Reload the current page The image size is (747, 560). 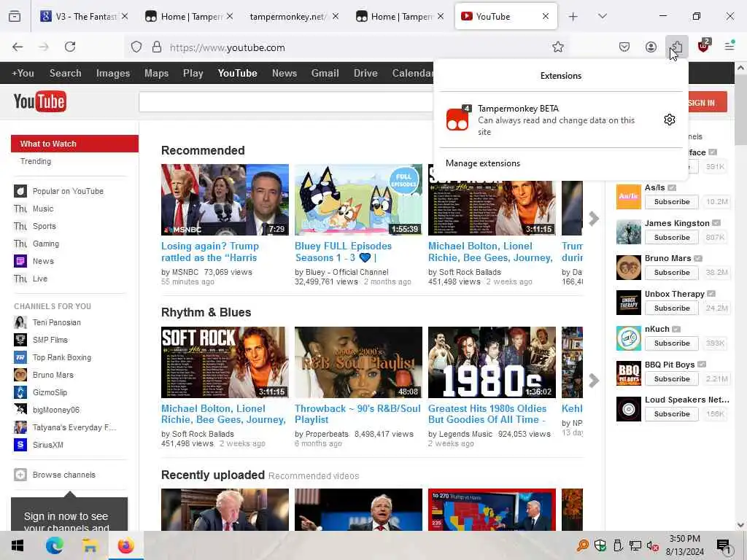(70, 47)
